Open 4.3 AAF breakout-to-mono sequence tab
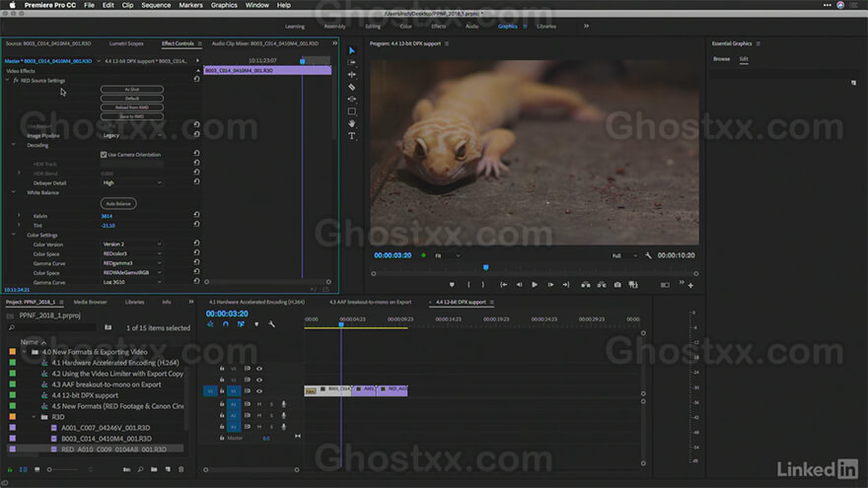This screenshot has width=868, height=488. click(x=370, y=302)
